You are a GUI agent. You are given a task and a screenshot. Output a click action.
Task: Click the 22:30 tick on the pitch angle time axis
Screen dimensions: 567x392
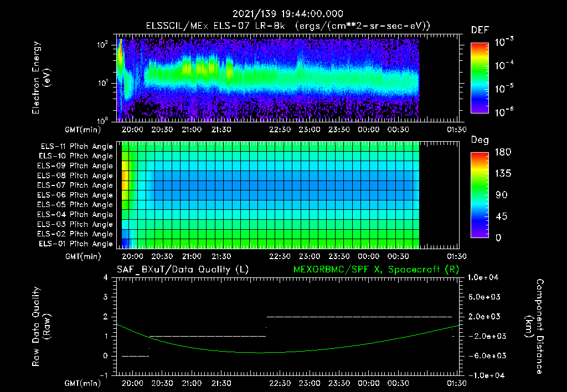(280, 256)
